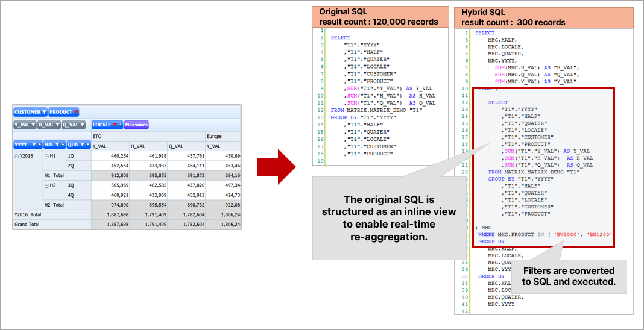
Task: Open the YYYY row field filter icon
Action: click(x=34, y=145)
